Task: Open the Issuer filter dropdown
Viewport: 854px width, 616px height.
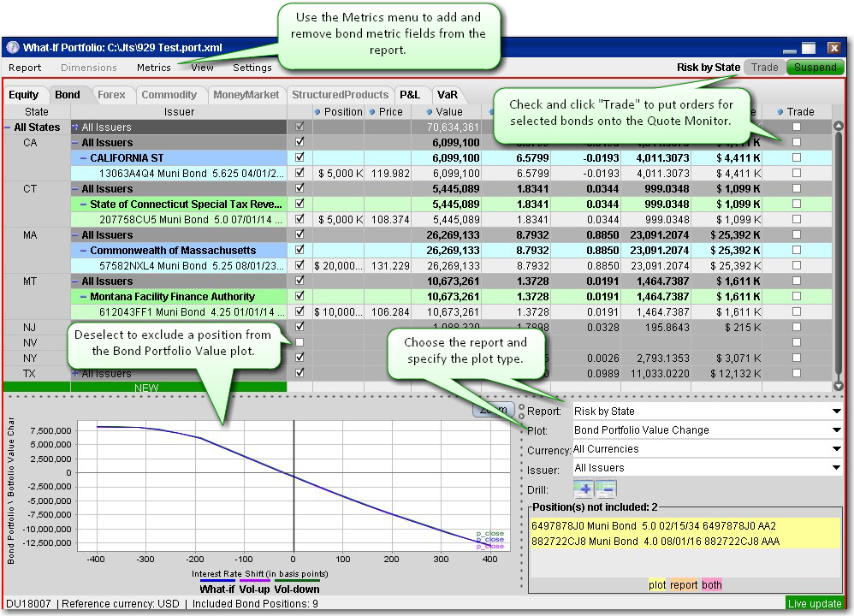Action: [707, 468]
